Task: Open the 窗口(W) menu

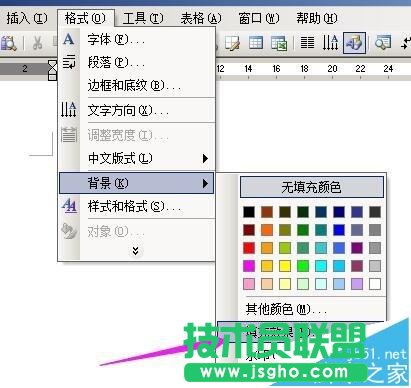Action: tap(259, 18)
